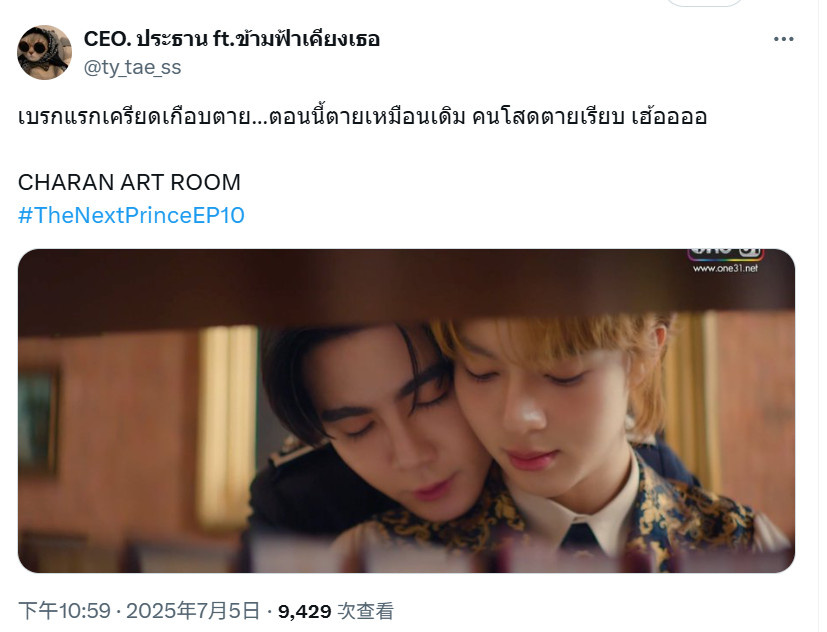Click the Thai tweet text line
Image resolution: width=827 pixels, height=632 pixels.
(362, 117)
